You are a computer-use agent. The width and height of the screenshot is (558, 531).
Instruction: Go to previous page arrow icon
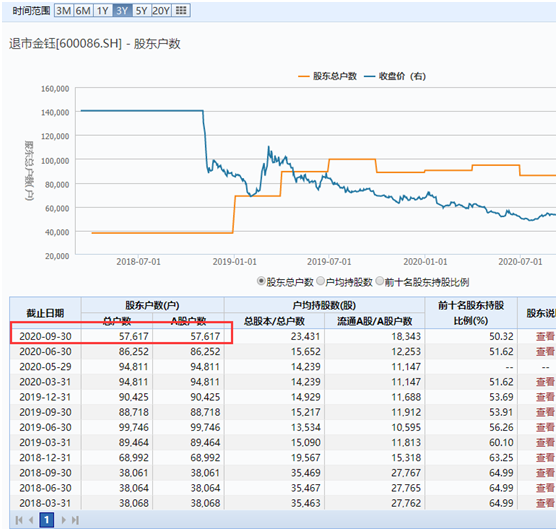(x=31, y=520)
